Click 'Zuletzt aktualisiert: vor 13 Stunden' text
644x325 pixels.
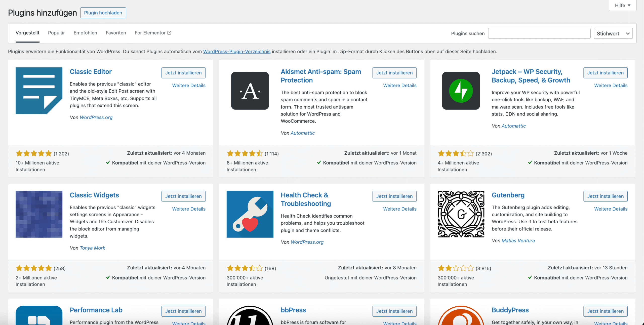[x=588, y=268]
